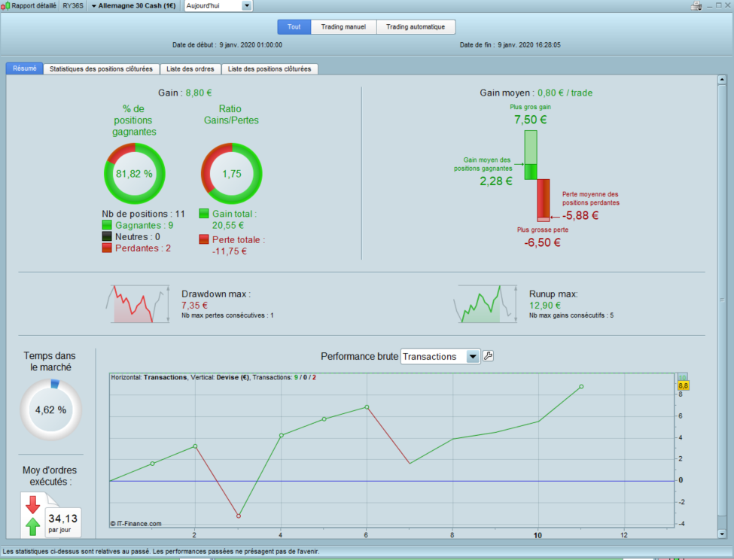Click Runup max value 12,90 €
The image size is (734, 560).
[x=545, y=305]
